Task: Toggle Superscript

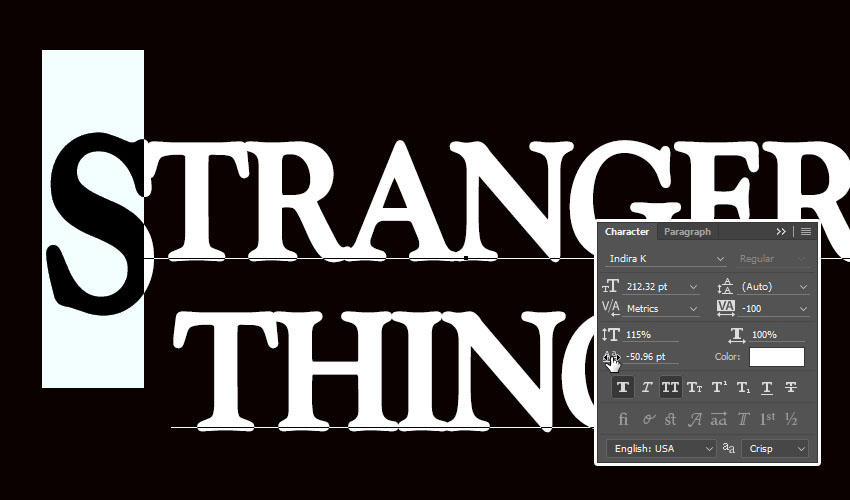Action: click(x=719, y=387)
